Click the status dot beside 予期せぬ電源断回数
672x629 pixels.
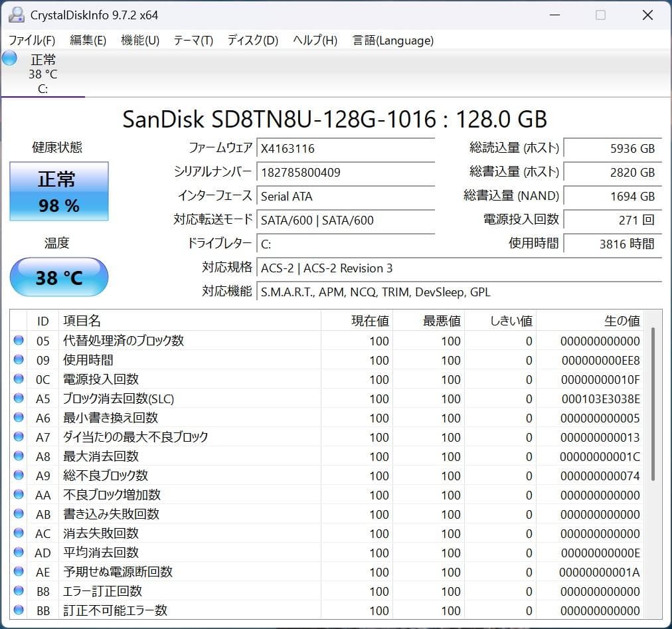[19, 572]
